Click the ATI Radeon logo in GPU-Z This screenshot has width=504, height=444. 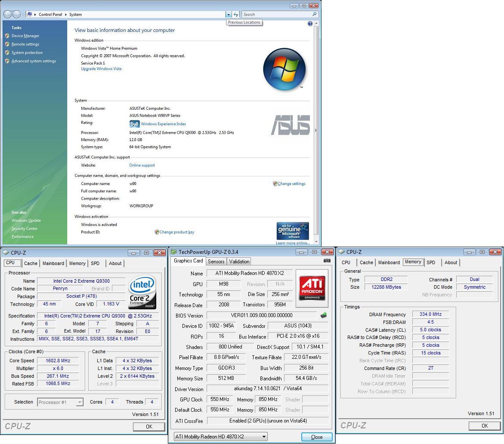[312, 288]
